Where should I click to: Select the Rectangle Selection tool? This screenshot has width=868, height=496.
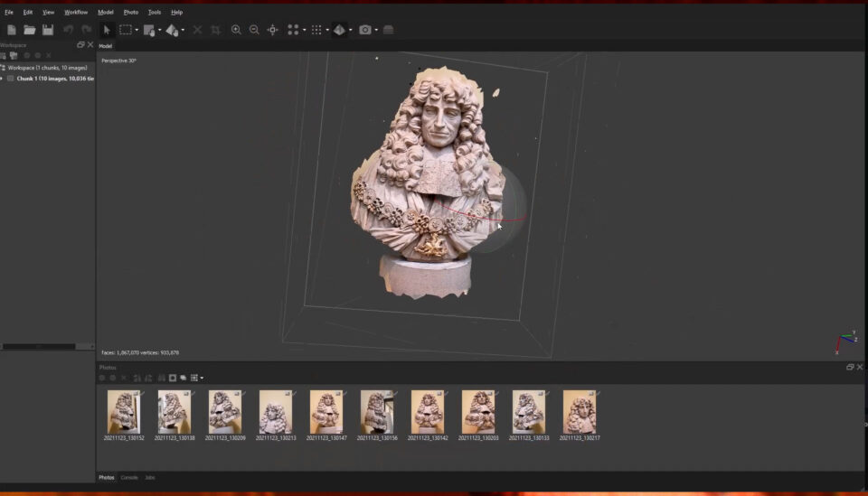pyautogui.click(x=125, y=30)
